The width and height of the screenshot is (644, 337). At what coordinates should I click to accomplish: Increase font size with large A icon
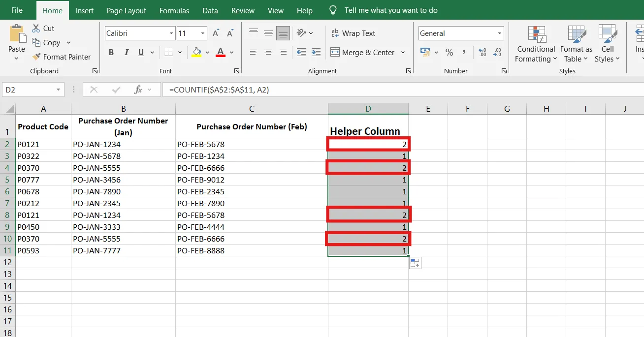[x=216, y=33]
